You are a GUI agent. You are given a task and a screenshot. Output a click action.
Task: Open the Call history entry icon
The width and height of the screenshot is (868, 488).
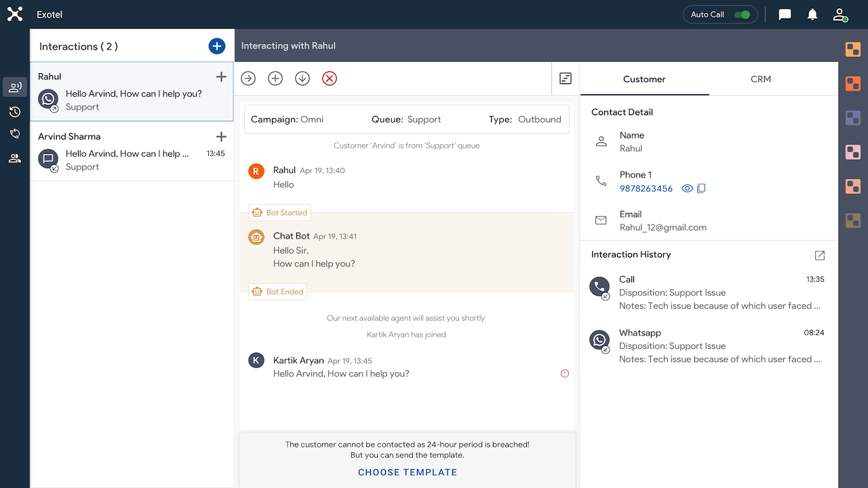coord(600,288)
